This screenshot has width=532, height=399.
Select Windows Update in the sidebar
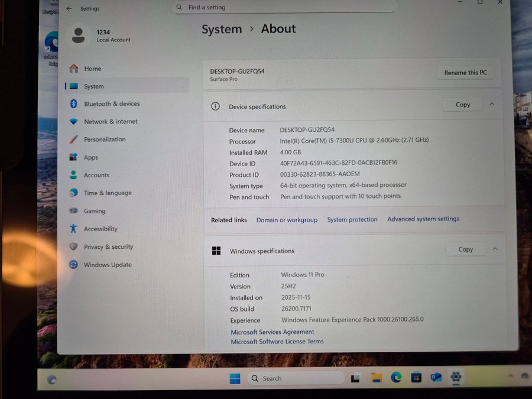107,265
